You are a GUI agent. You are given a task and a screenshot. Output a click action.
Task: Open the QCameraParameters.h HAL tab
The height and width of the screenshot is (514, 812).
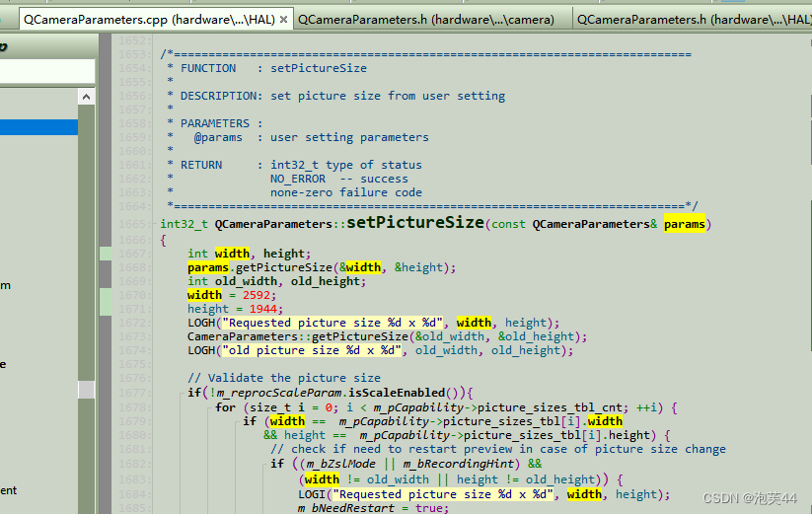pos(694,20)
